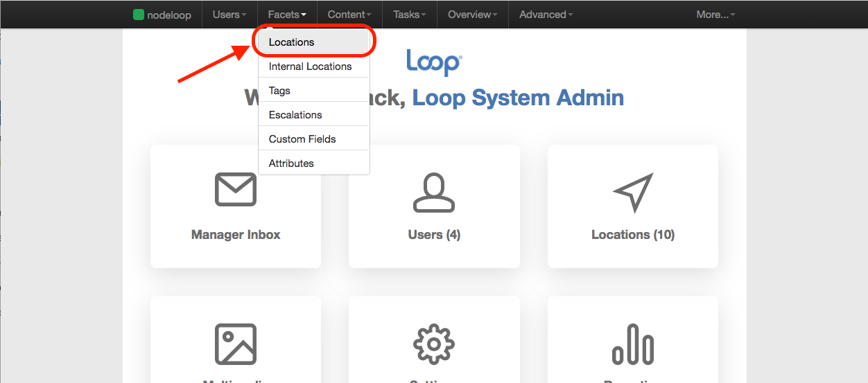Click the Reporting bar chart icon
Viewport: 868px width, 383px height.
point(633,344)
